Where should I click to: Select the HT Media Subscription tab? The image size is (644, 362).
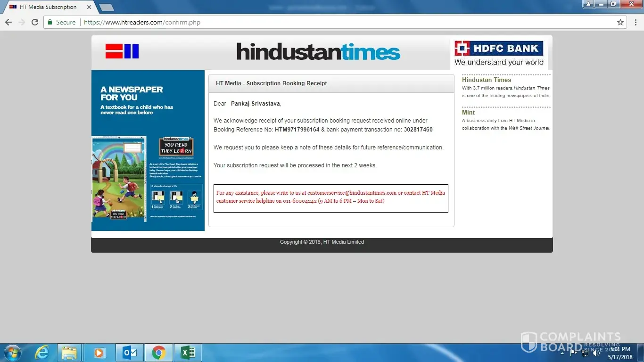point(47,7)
